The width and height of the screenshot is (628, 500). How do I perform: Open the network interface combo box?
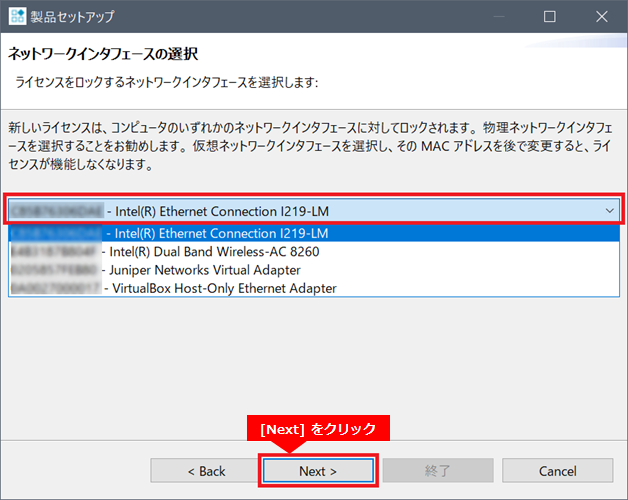click(314, 211)
